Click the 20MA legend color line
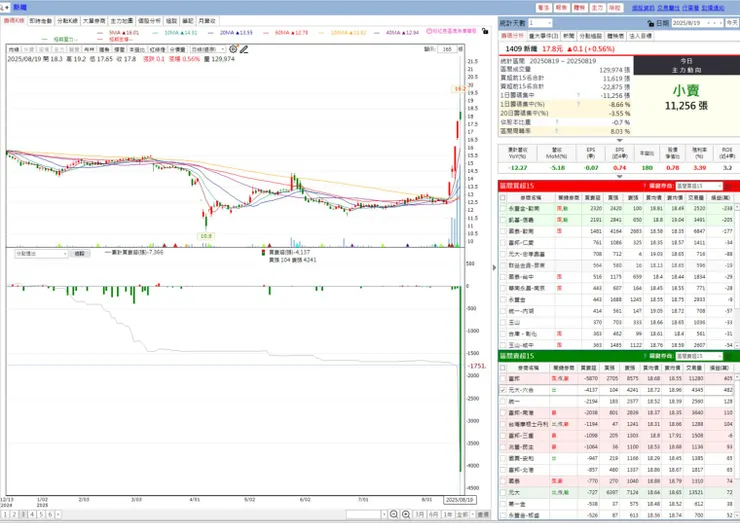Viewport: 740px width, 523px height. click(210, 33)
